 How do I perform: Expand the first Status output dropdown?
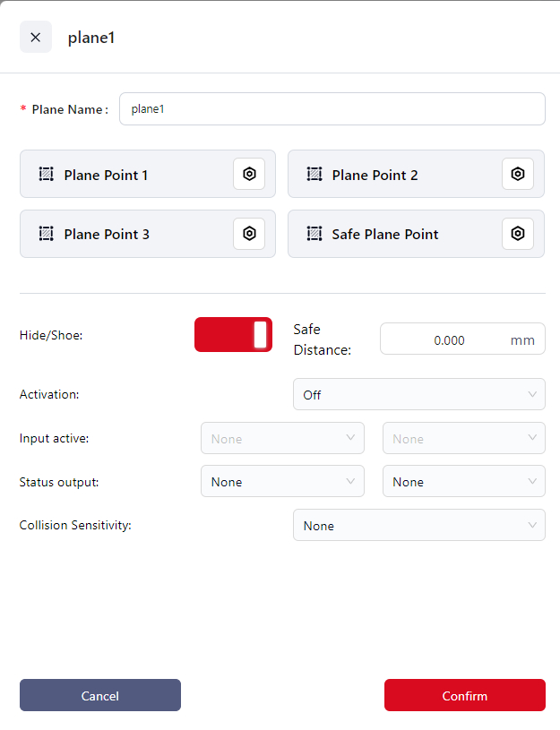tap(282, 482)
